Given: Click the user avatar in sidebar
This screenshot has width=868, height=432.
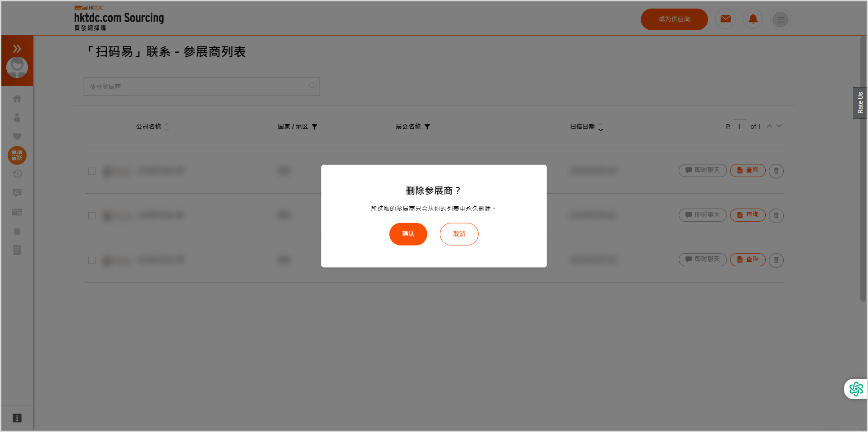Looking at the screenshot, I should point(17,68).
